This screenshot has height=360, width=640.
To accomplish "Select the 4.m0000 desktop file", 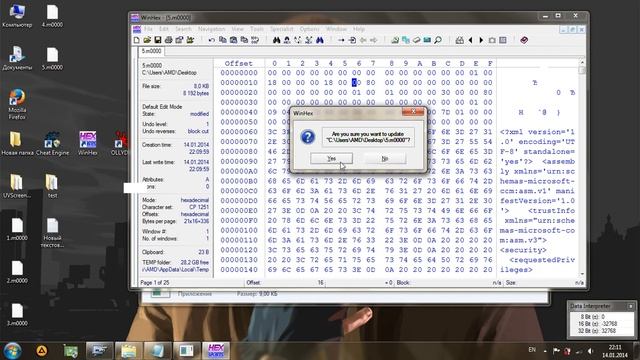I will (52, 16).
